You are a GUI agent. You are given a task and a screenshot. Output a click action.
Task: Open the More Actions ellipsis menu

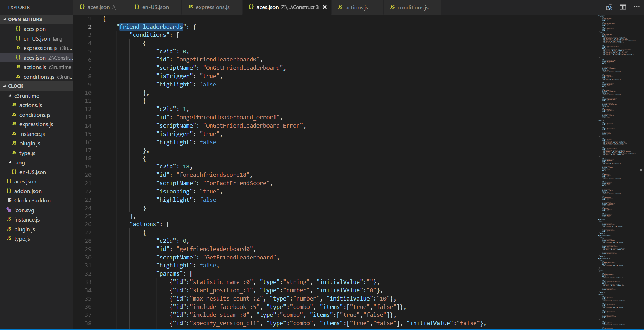click(x=637, y=7)
